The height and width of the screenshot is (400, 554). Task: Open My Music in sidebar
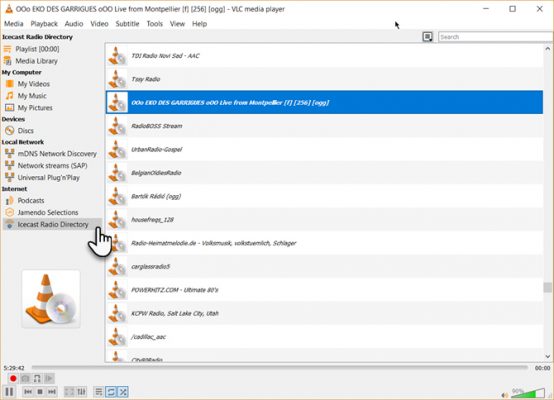(x=32, y=96)
